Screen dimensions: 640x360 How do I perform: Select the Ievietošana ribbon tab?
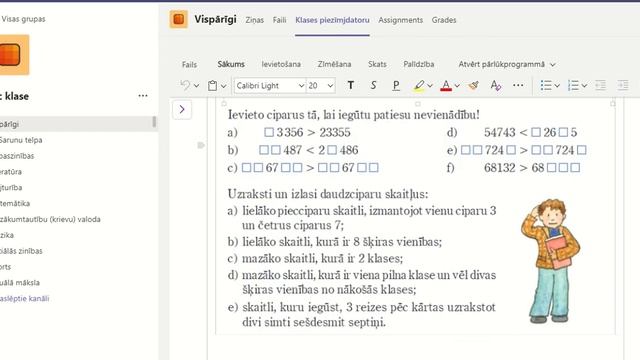click(281, 64)
